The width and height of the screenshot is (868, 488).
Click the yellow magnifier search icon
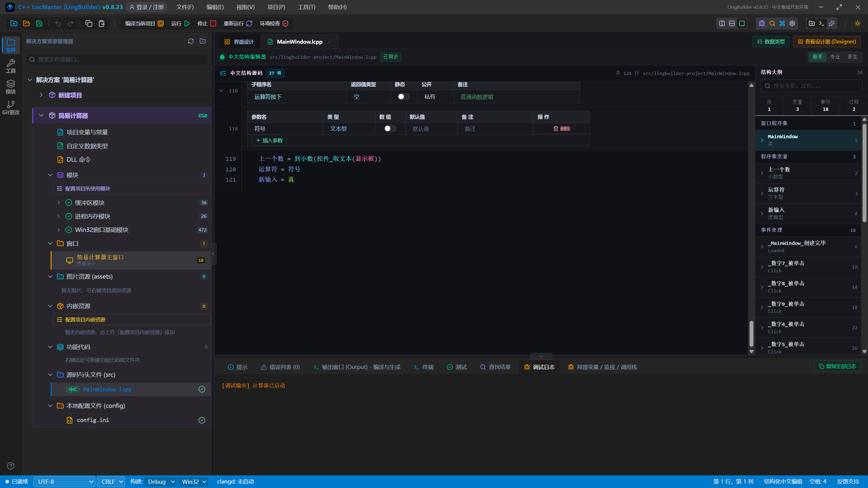click(x=772, y=23)
